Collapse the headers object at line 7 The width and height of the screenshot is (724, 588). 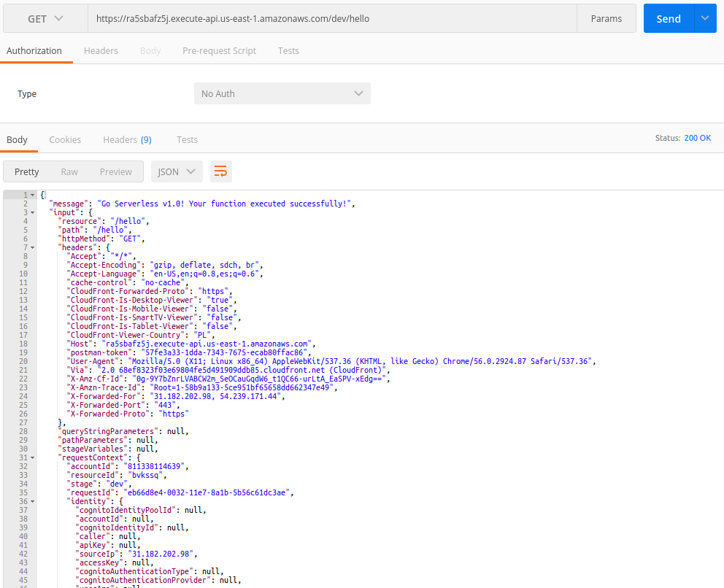33,247
